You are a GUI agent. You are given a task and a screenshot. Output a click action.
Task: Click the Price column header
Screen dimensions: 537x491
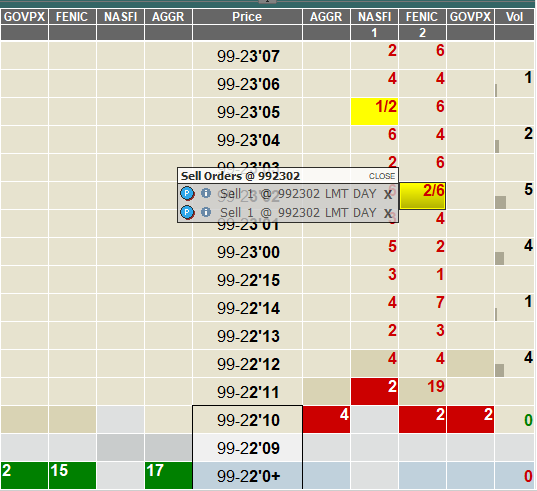(x=247, y=16)
